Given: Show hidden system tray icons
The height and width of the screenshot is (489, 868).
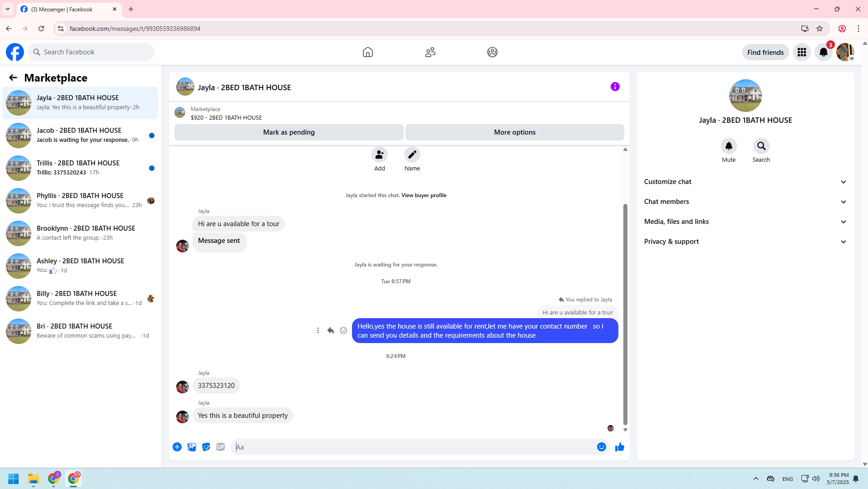Looking at the screenshot, I should (x=756, y=479).
